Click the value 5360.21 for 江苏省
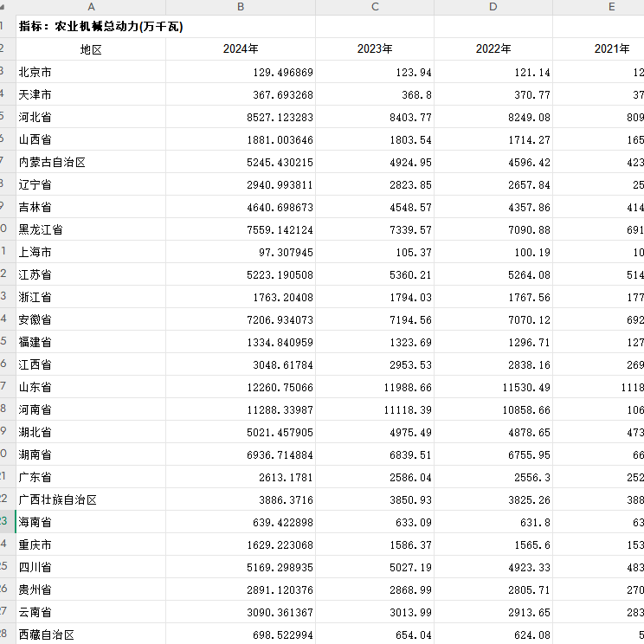 [375, 274]
